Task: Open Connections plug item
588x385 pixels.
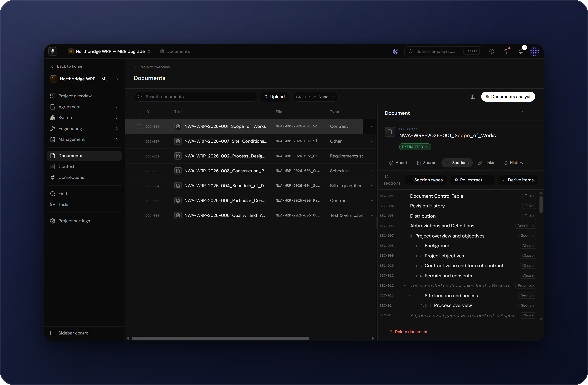Action: (84, 177)
